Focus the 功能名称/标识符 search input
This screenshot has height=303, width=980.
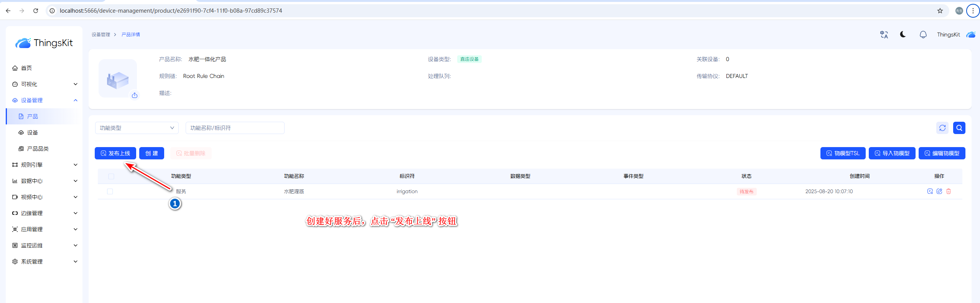[235, 128]
